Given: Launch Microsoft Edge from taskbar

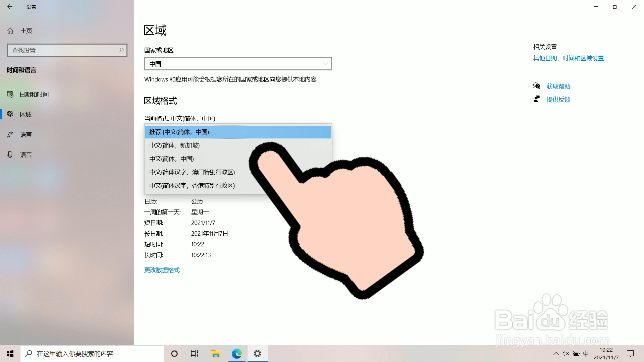Looking at the screenshot, I should [237, 354].
